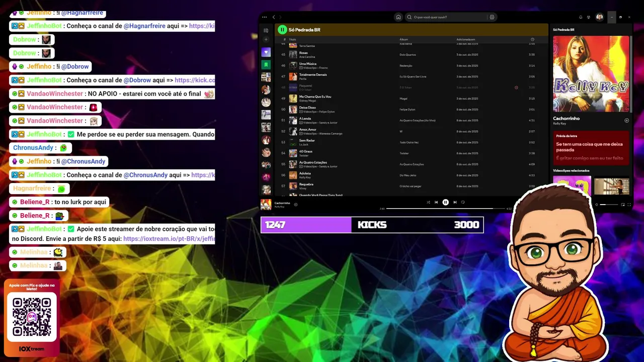
Task: Open the sidebar playlist tile below bookmark
Action: [x=266, y=77]
